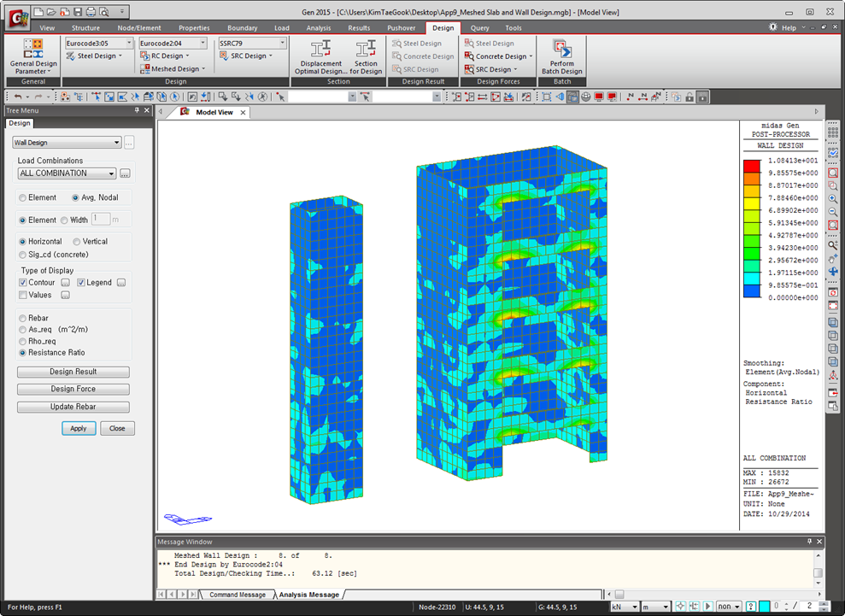Pin the Tree Menu panel
Screen dimensions: 845x616
click(x=137, y=110)
